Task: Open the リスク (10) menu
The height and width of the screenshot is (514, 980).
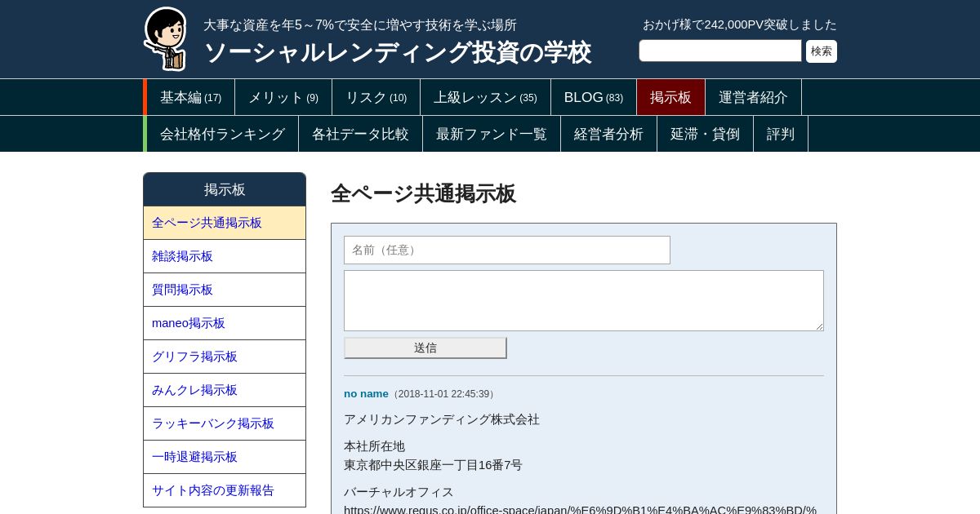Action: 376,97
